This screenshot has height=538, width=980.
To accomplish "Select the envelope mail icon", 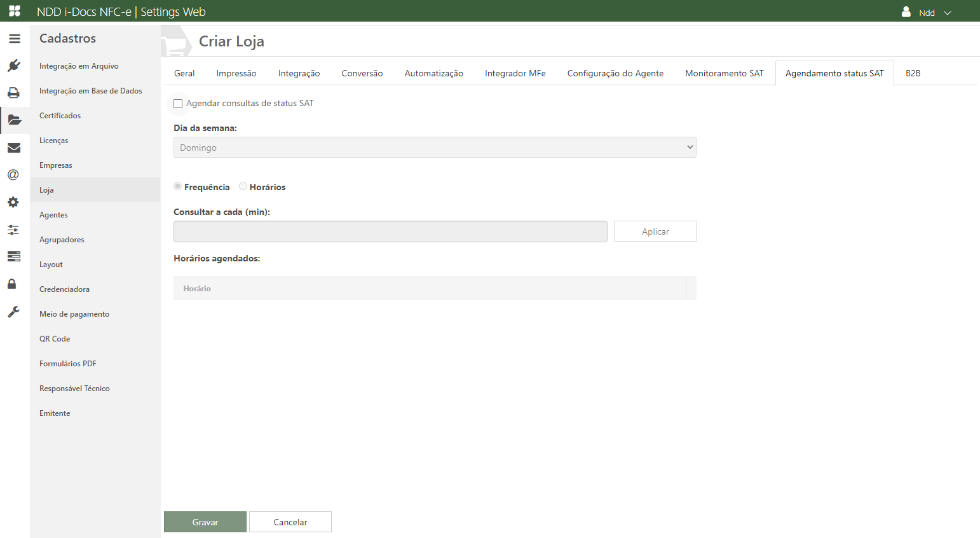I will click(14, 148).
